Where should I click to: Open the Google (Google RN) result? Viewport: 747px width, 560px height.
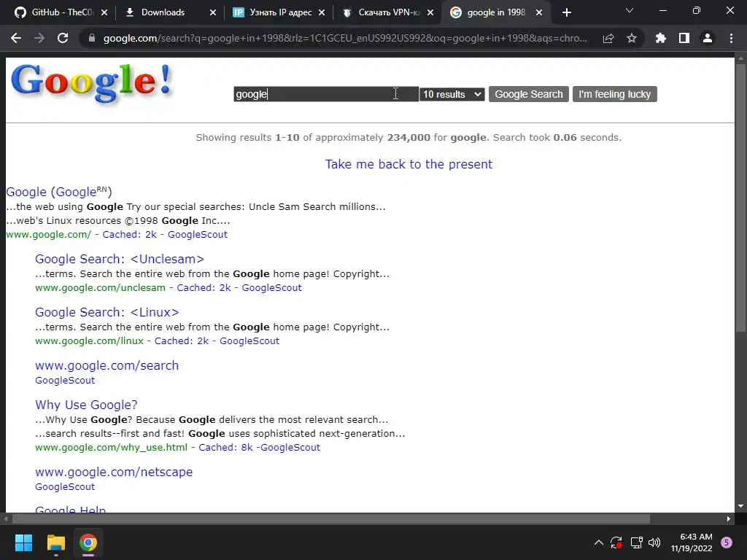[59, 192]
